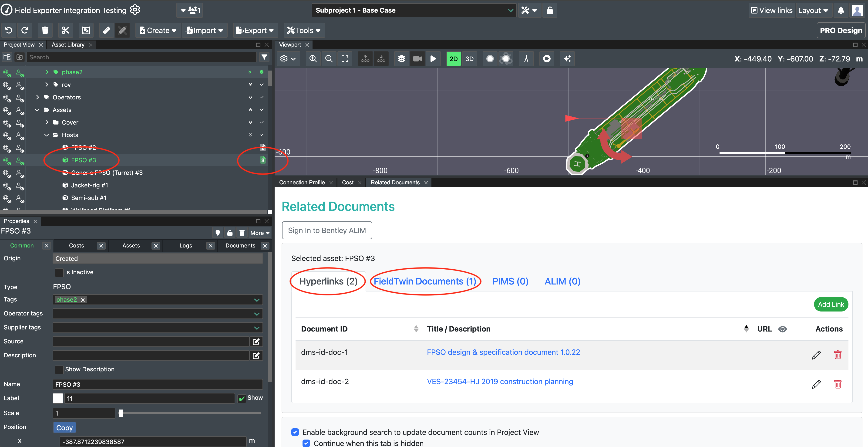
Task: Expand the Assets tree item in project view
Action: coord(37,109)
